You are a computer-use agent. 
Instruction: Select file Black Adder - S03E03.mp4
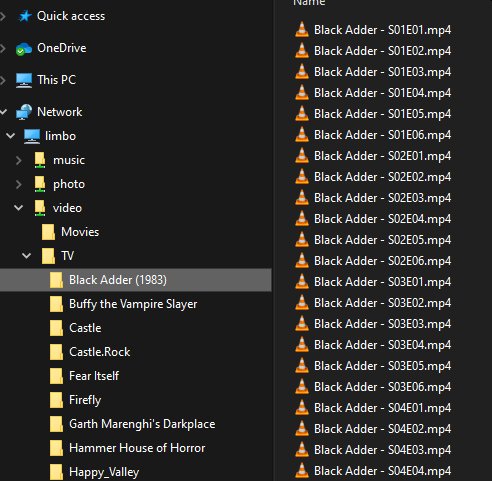pyautogui.click(x=382, y=324)
